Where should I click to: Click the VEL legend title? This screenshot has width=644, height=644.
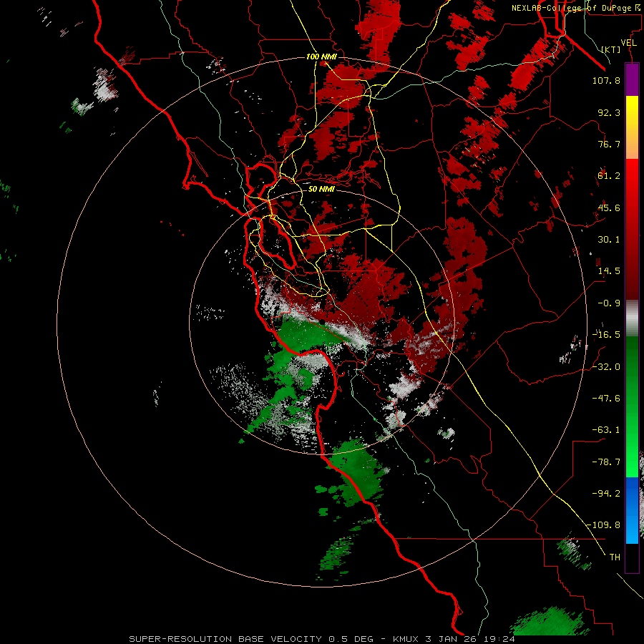coord(629,43)
